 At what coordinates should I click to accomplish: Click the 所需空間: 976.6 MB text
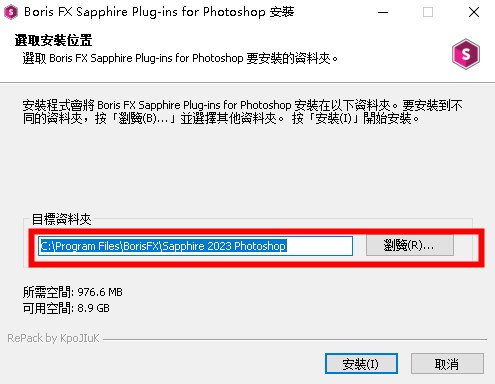73,292
